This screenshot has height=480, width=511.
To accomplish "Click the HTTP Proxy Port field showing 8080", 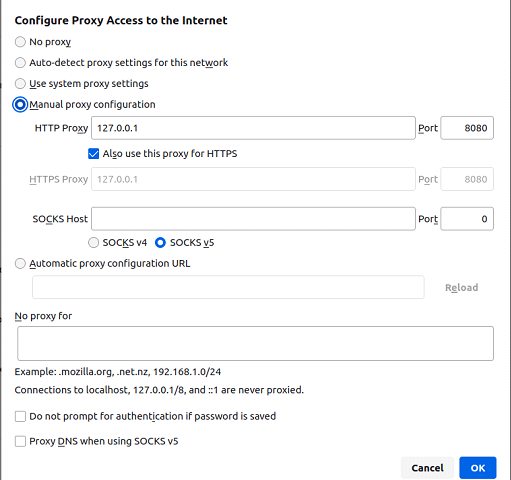I will click(467, 128).
